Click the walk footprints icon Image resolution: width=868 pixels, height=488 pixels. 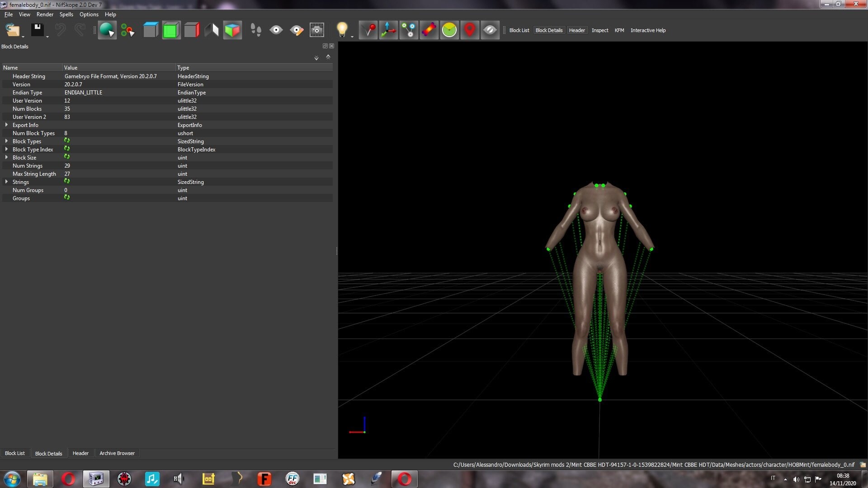click(256, 30)
